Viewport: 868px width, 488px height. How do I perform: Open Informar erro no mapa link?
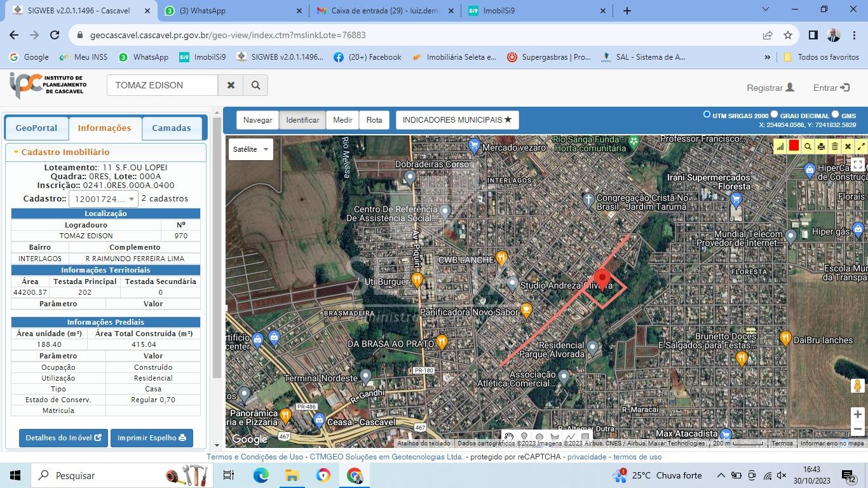tap(832, 444)
